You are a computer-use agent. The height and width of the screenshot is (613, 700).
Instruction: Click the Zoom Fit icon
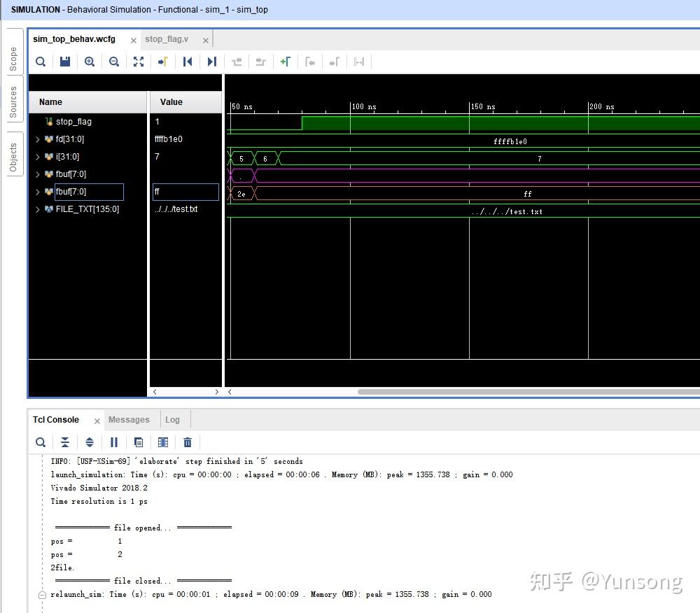139,62
